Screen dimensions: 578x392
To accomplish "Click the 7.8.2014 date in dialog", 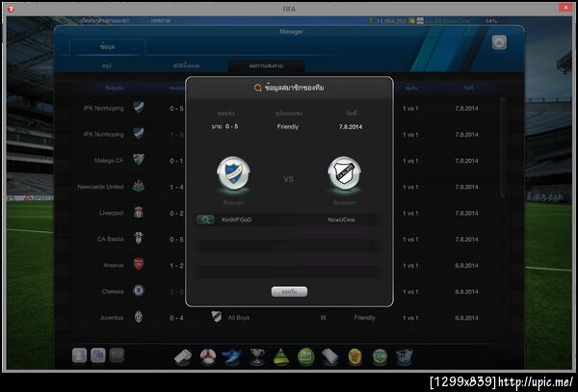I will pos(351,127).
